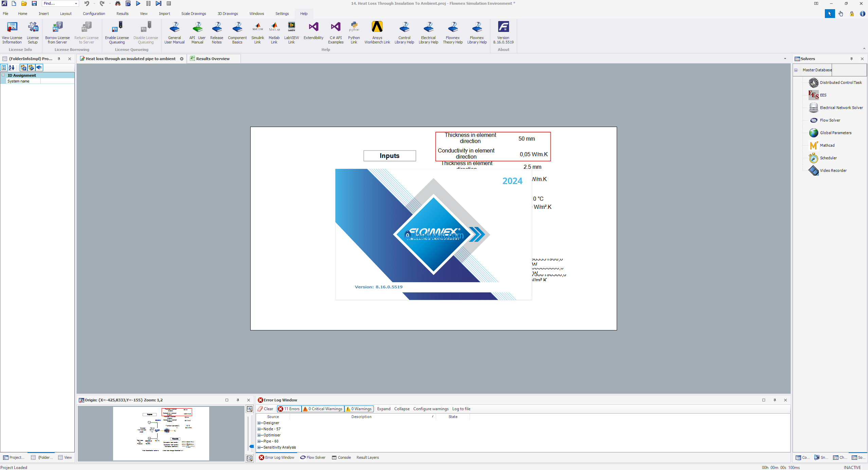Click Expand in Error Log toolbar
The image size is (868, 470).
(x=384, y=409)
